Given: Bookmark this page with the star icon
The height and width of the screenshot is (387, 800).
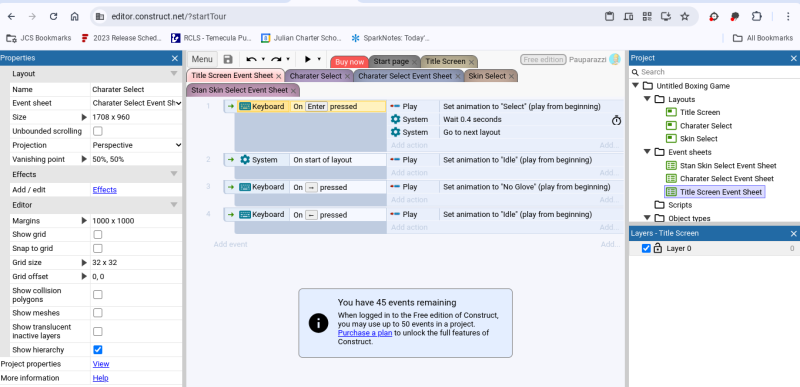Looking at the screenshot, I should pos(685,16).
